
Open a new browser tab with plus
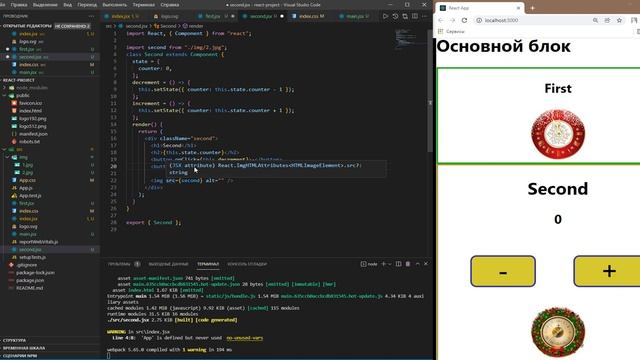(532, 8)
